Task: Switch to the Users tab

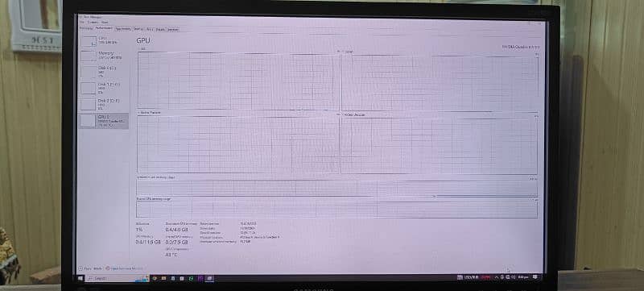Action: tap(150, 29)
